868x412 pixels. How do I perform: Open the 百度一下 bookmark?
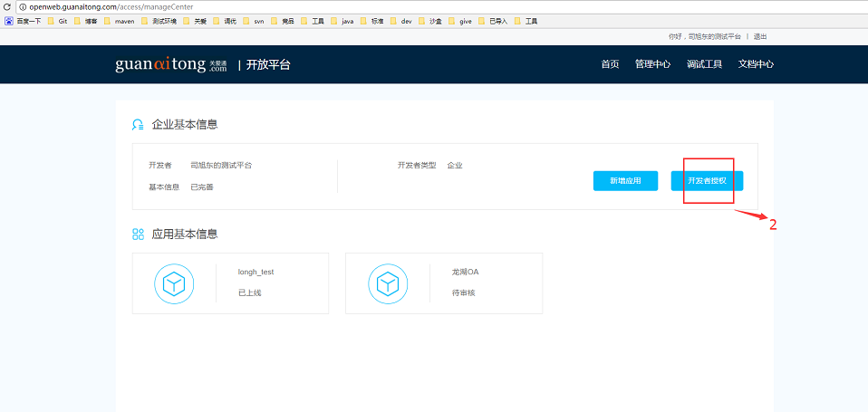point(24,22)
